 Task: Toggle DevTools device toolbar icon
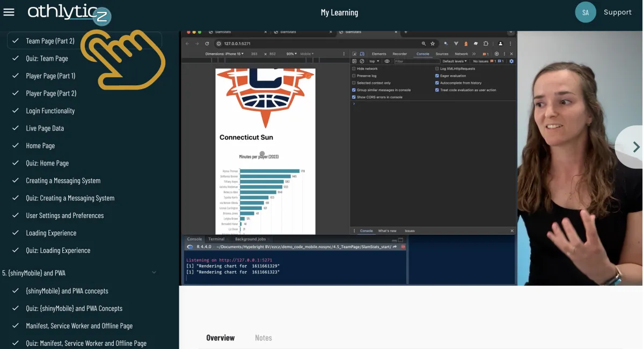point(362,54)
